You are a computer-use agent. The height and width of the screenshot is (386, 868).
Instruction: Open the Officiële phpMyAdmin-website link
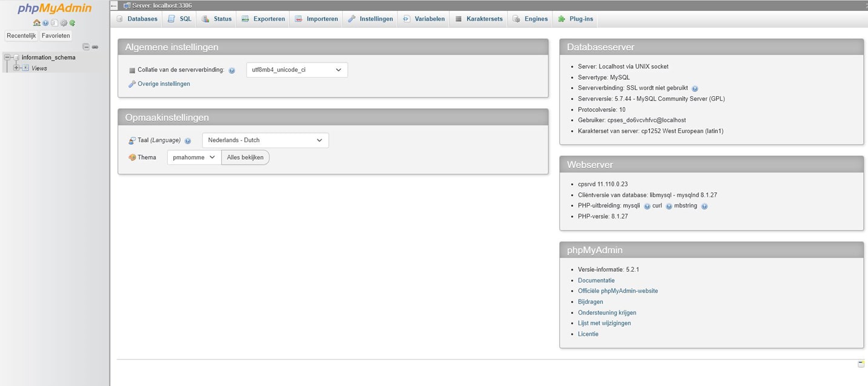618,291
